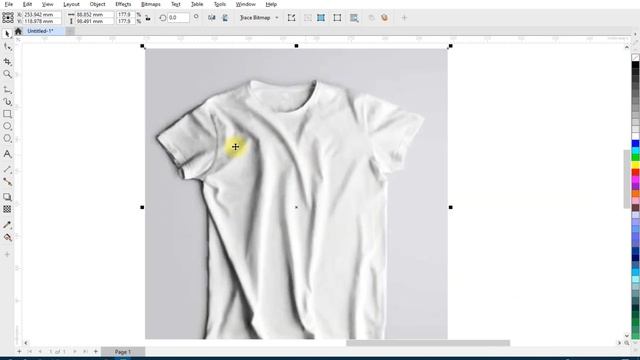Screen dimensions: 640x360
Task: Add a page before using left plus
Action: click(19, 351)
